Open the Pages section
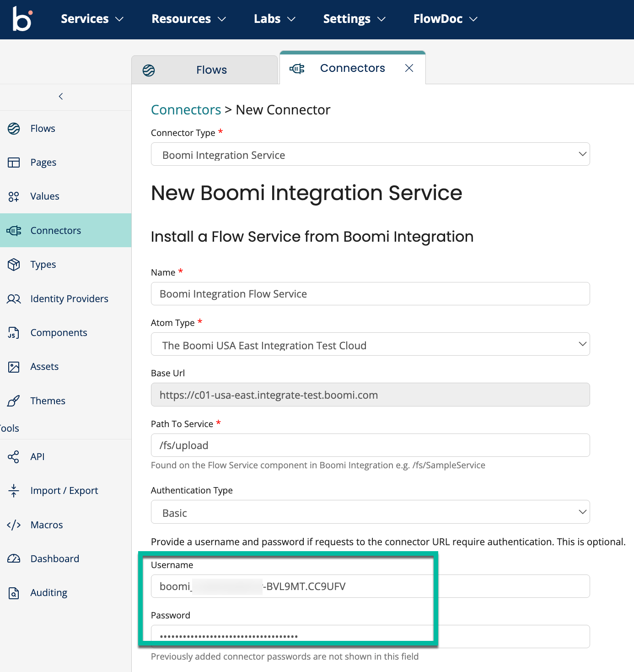The width and height of the screenshot is (634, 672). coord(43,162)
